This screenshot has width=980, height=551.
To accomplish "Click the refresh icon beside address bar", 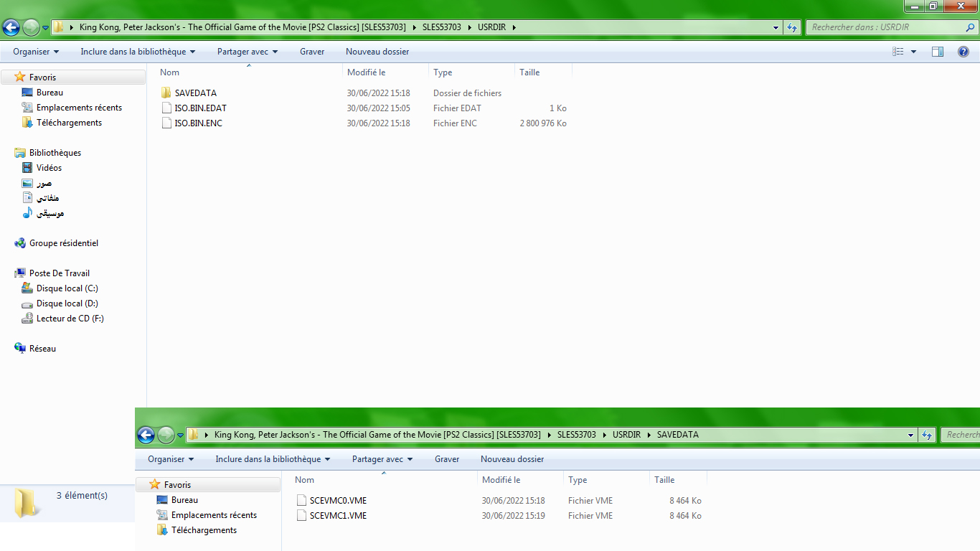I will [x=792, y=28].
